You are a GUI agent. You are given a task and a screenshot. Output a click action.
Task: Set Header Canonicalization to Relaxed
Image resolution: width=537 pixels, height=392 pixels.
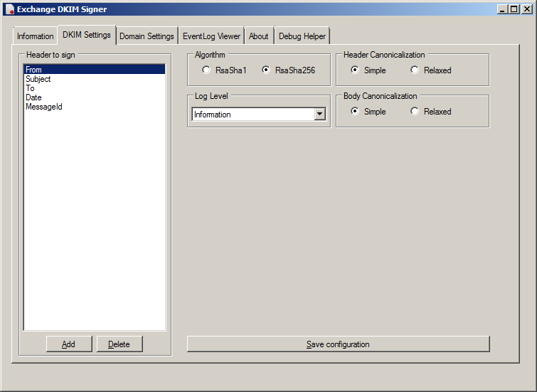431,70
